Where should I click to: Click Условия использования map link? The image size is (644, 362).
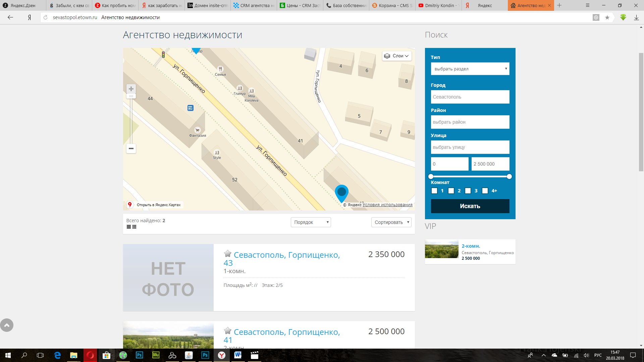click(387, 205)
